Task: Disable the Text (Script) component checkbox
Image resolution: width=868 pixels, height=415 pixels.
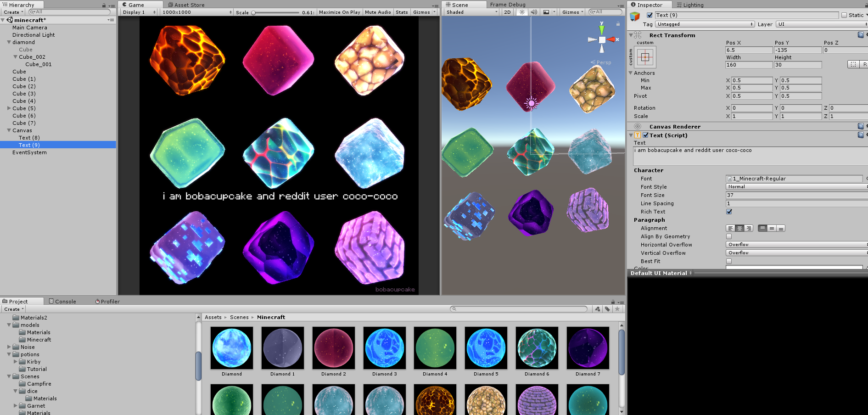Action: [x=645, y=135]
